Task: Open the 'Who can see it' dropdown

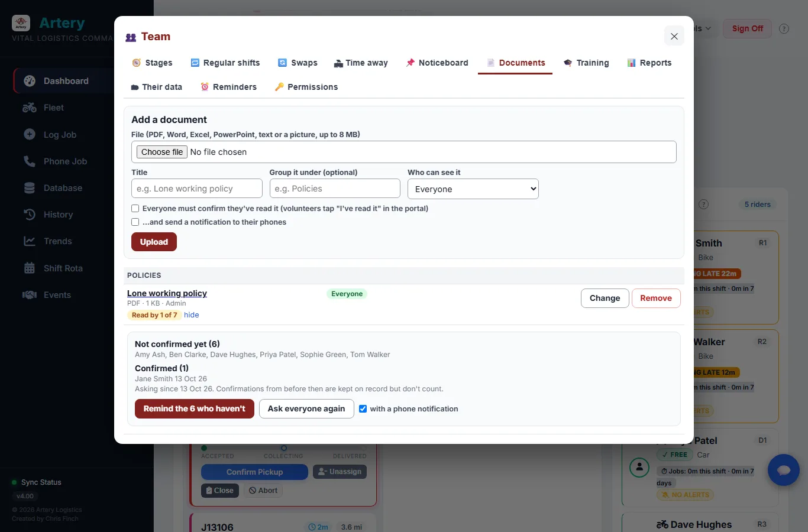Action: pyautogui.click(x=473, y=189)
